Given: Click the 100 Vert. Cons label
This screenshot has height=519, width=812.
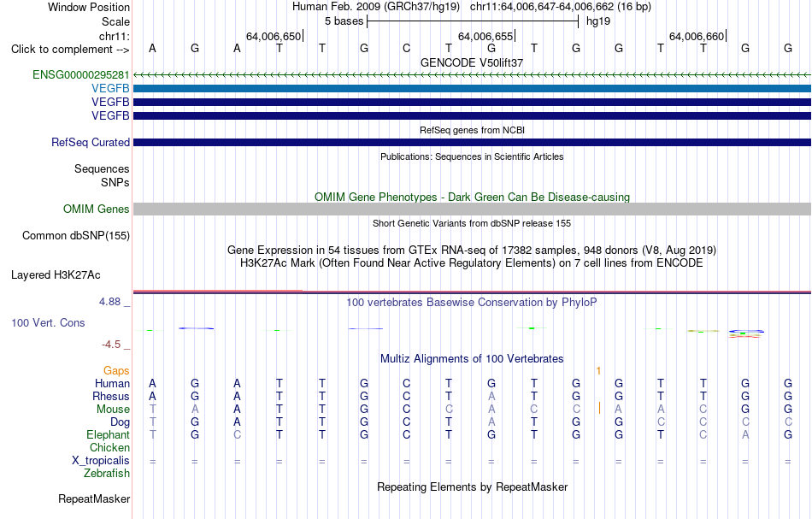Looking at the screenshot, I should [x=48, y=322].
